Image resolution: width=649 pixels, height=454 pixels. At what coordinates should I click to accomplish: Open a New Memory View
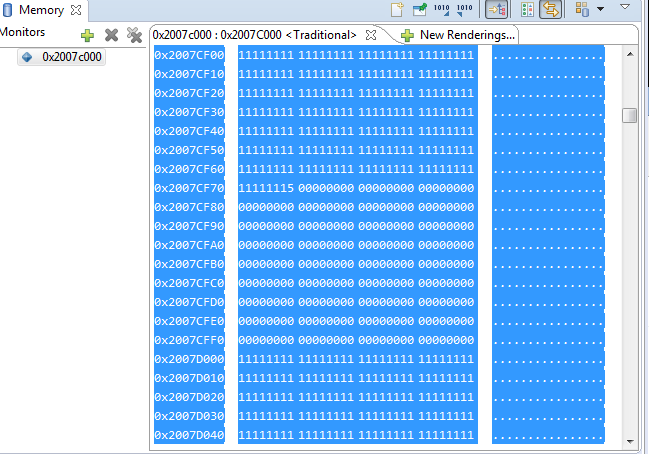point(397,9)
